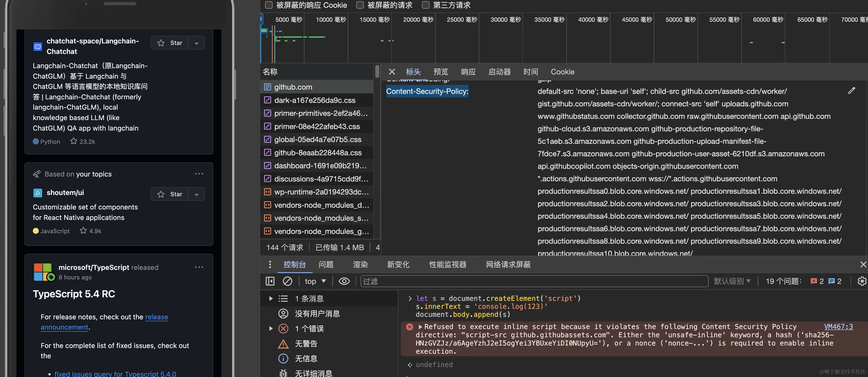This screenshot has width=868, height=377.
Task: Open the '新变化' what's new tab
Action: click(x=398, y=265)
